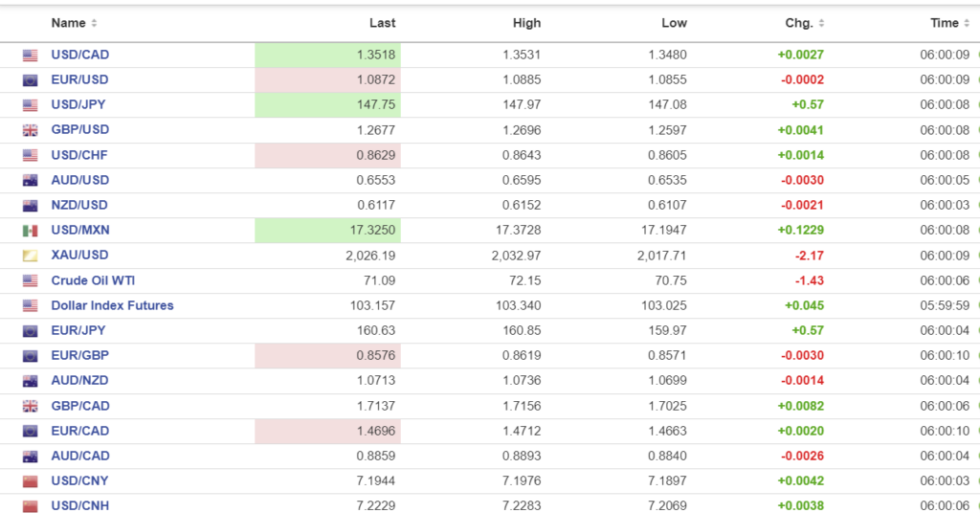Click the High column header
Screen dimensions: 980x513
click(526, 23)
